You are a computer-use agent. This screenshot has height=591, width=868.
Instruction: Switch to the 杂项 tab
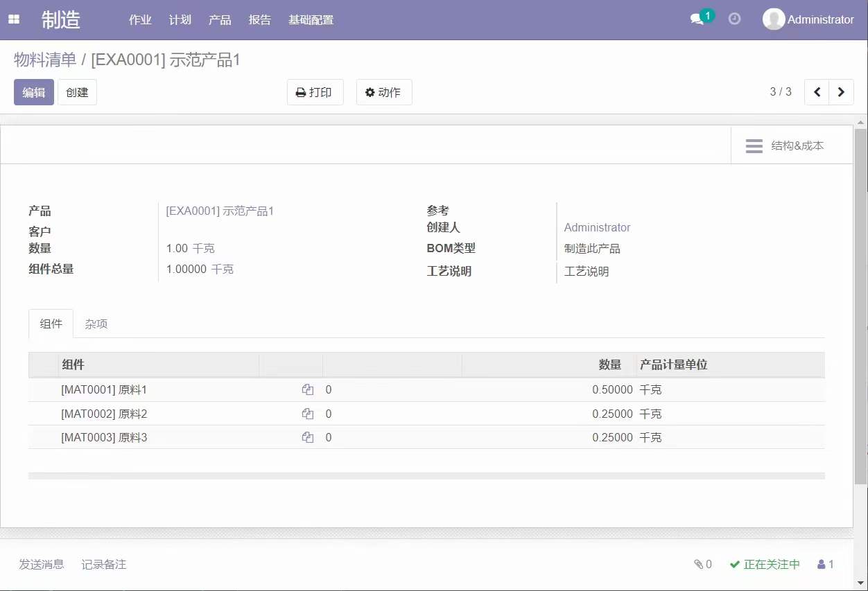click(x=96, y=324)
